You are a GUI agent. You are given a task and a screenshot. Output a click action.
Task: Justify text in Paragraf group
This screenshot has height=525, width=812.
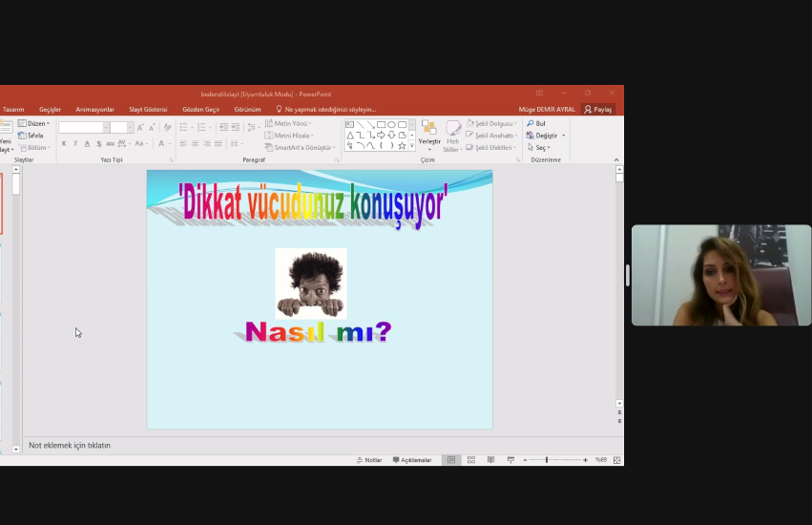click(219, 143)
